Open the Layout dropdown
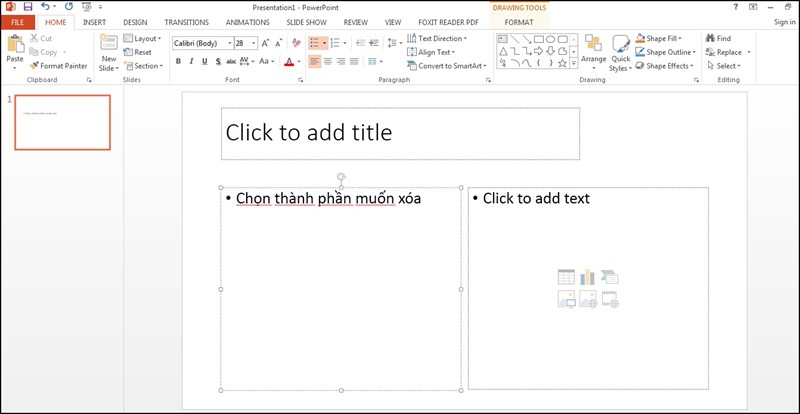The image size is (800, 414). point(142,38)
